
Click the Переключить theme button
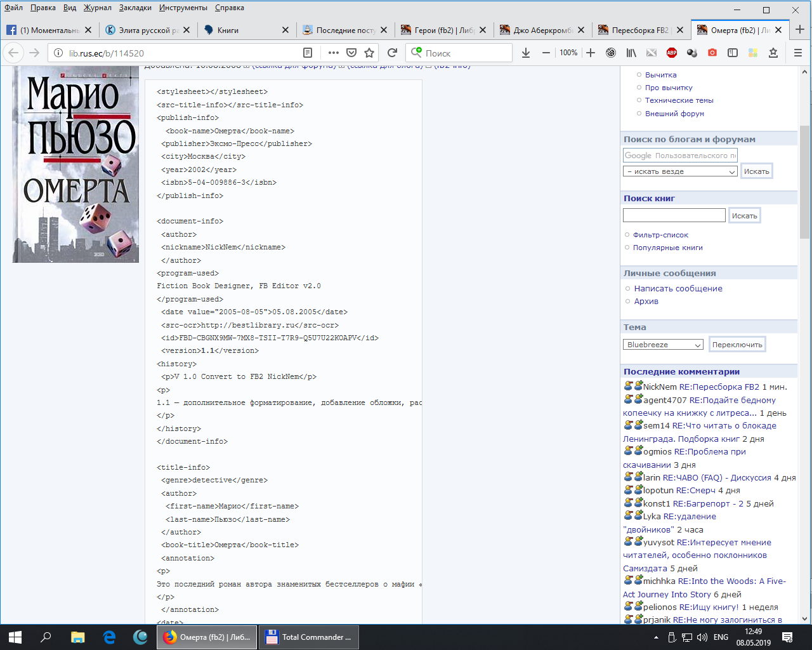[737, 345]
